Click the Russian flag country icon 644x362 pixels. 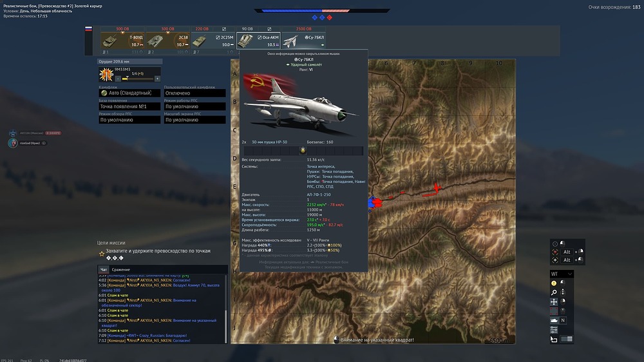click(88, 29)
